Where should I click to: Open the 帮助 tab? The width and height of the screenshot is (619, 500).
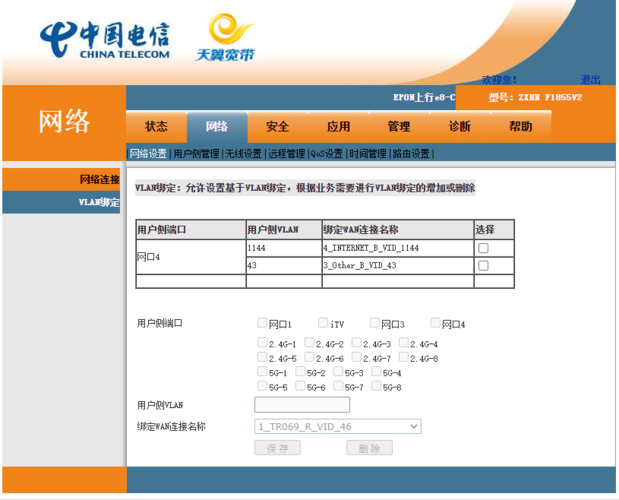(x=521, y=127)
